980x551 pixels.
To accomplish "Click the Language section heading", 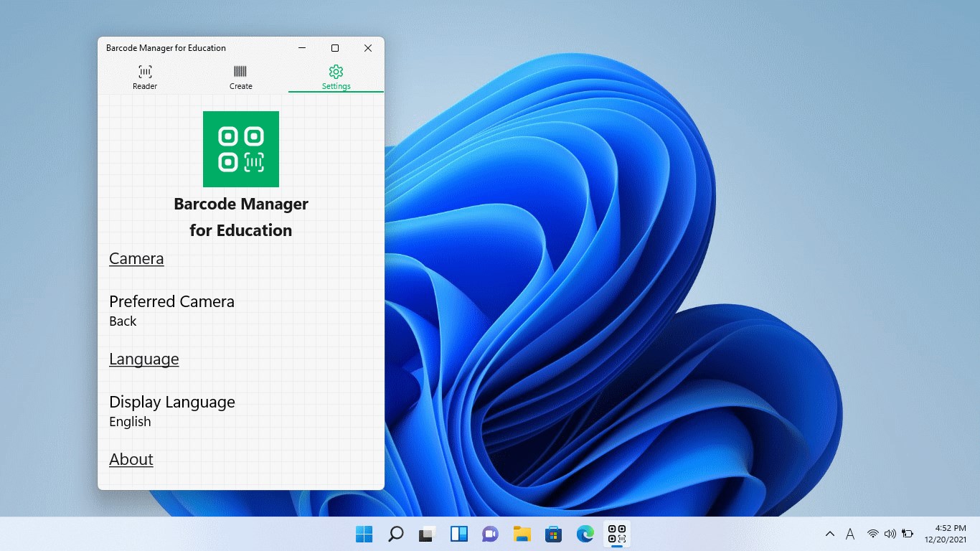I will coord(144,359).
